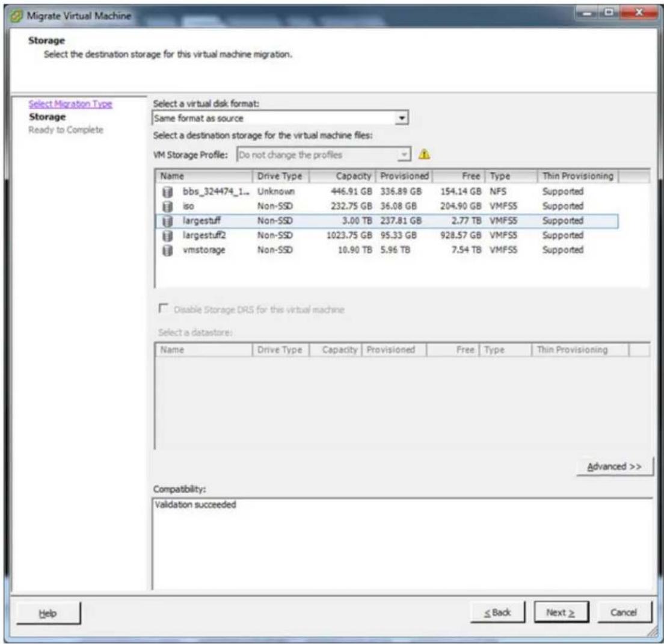This screenshot has width=664, height=644.
Task: Click Free header in lower datastore table
Action: click(x=453, y=350)
